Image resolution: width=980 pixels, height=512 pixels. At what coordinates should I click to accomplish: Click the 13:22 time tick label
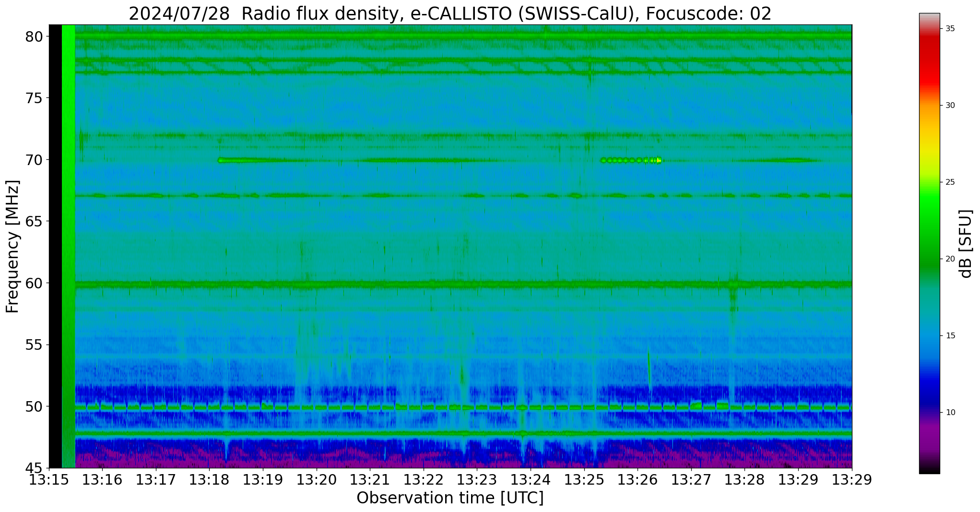[x=424, y=480]
